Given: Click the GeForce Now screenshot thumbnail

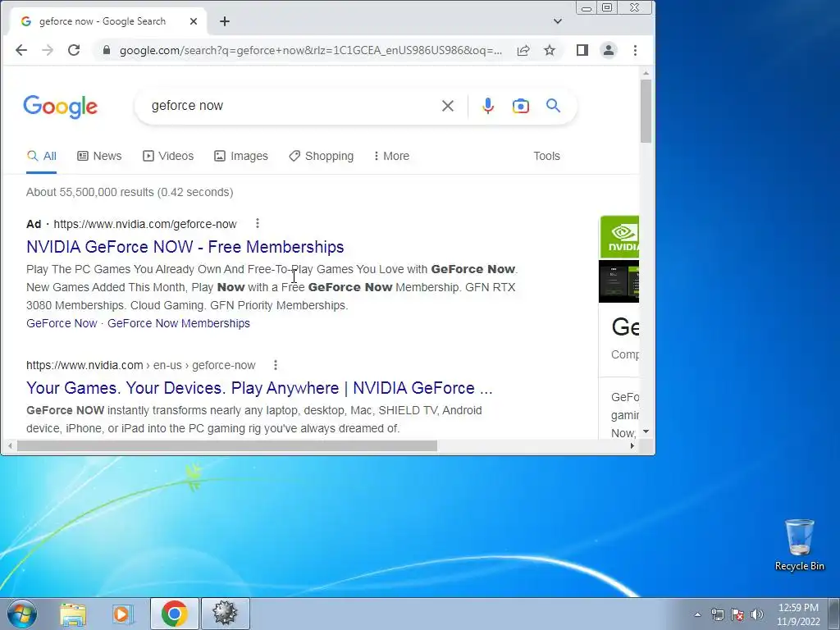Looking at the screenshot, I should pos(619,281).
